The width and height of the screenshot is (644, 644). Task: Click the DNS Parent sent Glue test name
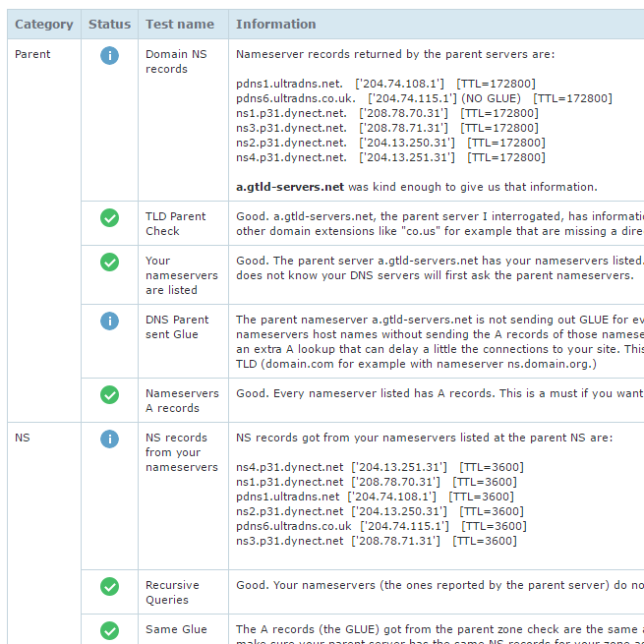(177, 327)
